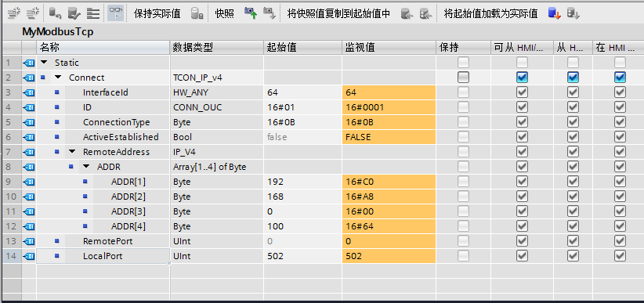Image resolution: width=644 pixels, height=303 pixels.
Task: Click 将起始值加载为实际值 button
Action: (x=490, y=13)
